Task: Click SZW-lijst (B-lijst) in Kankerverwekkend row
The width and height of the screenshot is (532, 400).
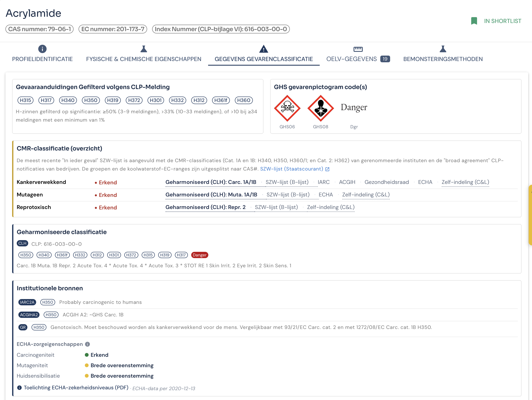Action: pos(287,182)
